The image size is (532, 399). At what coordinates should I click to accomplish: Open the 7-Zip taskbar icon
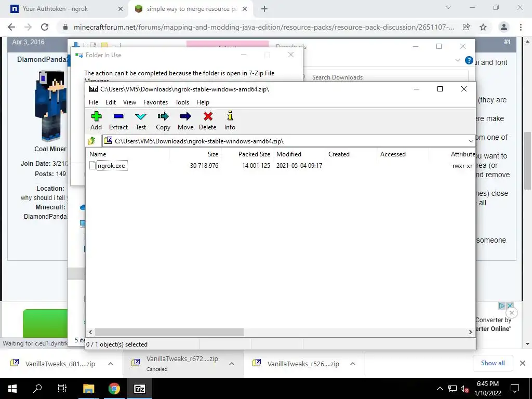tap(139, 389)
